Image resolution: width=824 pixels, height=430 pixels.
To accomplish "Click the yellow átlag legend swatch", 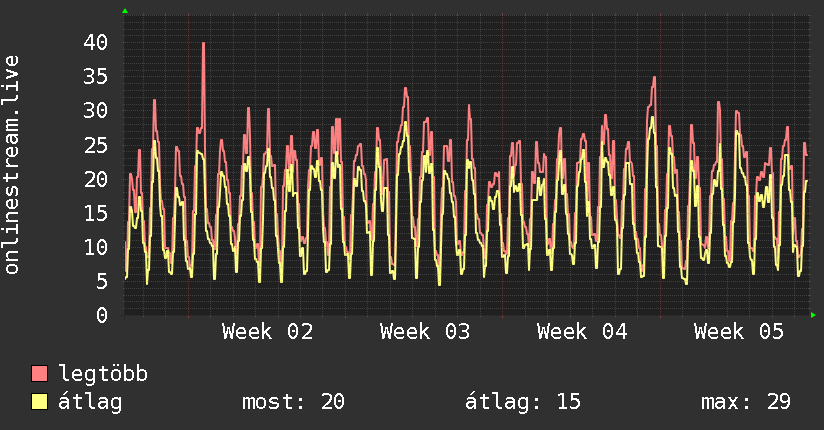I will 39,402.
